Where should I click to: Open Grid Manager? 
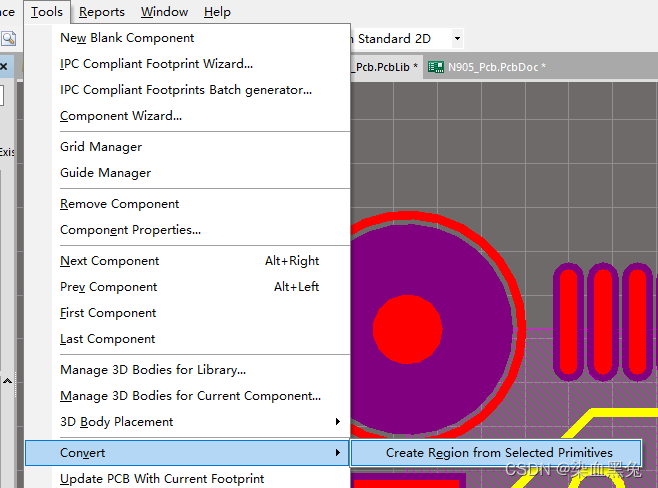point(187,147)
